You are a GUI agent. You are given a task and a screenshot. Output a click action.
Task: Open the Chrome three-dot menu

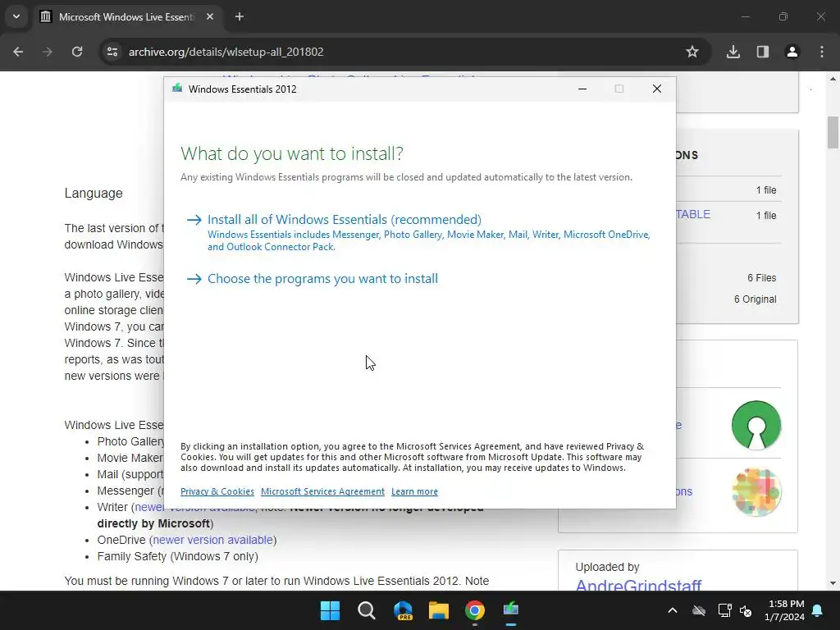click(x=822, y=52)
